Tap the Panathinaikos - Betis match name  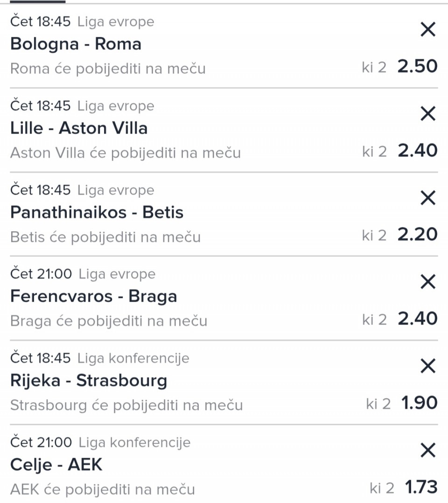pyautogui.click(x=97, y=213)
